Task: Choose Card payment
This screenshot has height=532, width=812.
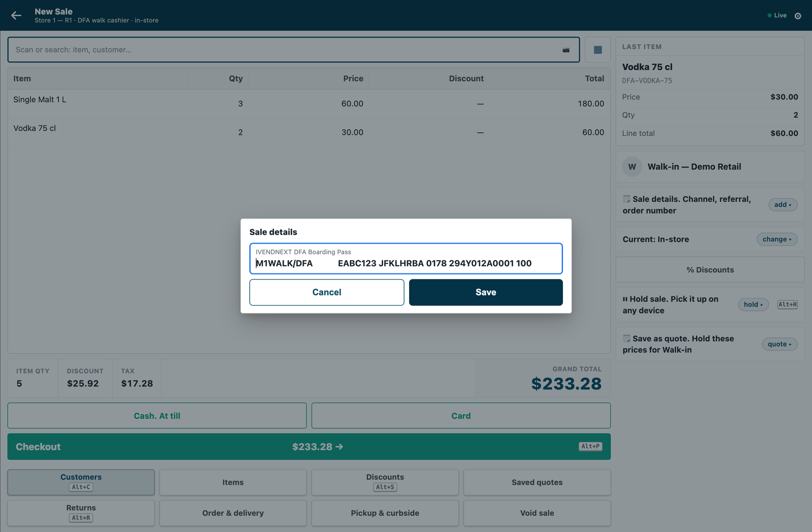Action: coord(461,416)
